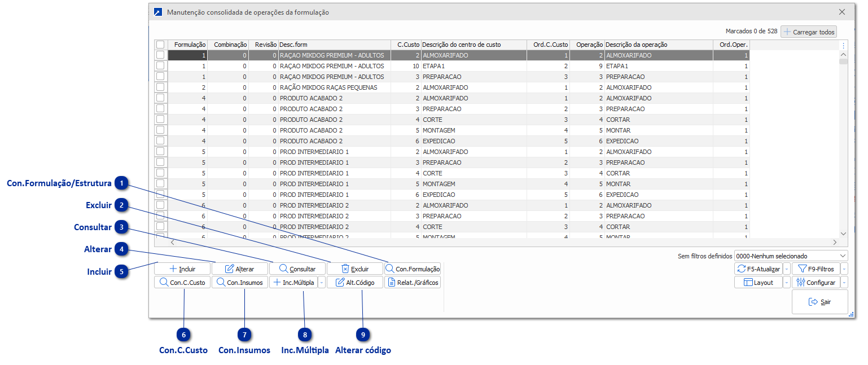The image size is (868, 365).
Task: Expand the F5-Atualizar dropdown arrow
Action: tap(787, 269)
